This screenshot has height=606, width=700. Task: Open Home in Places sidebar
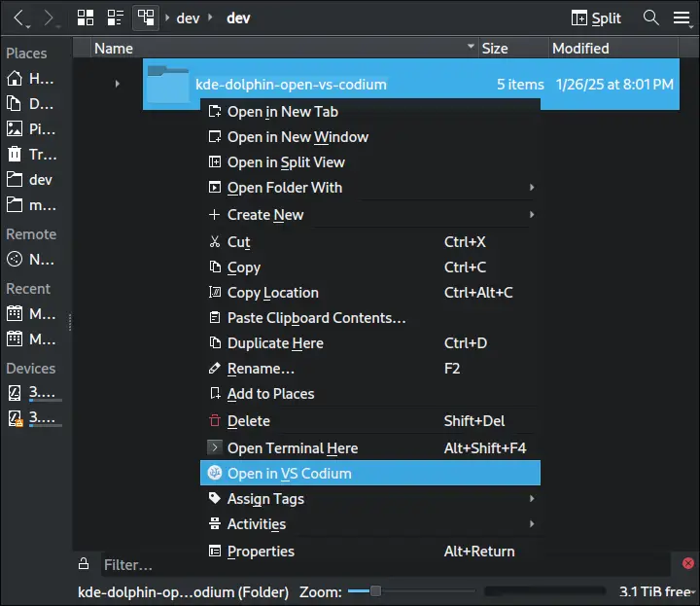pyautogui.click(x=30, y=79)
